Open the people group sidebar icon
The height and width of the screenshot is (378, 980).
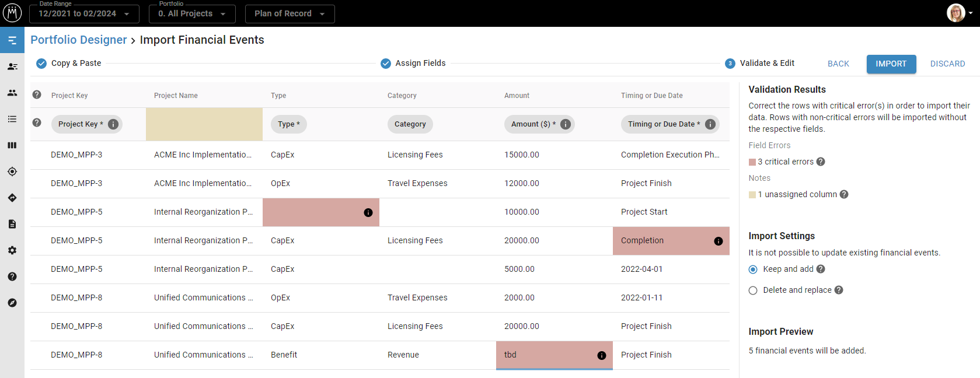coord(12,93)
